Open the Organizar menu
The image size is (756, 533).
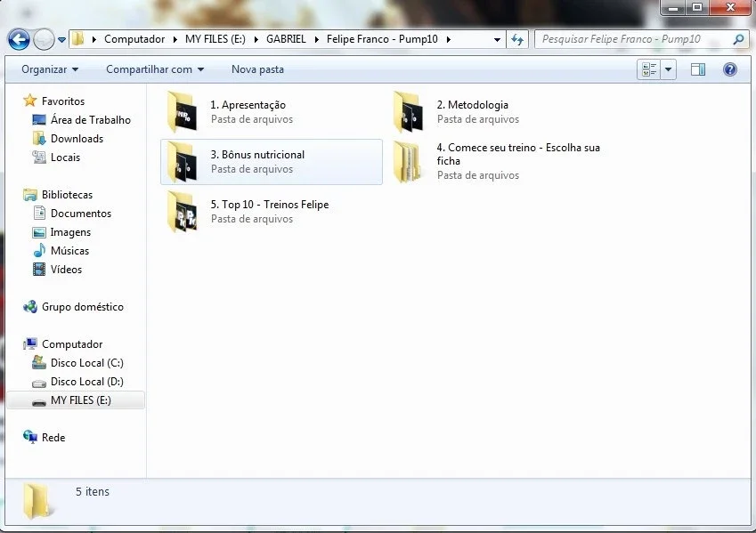[x=50, y=69]
